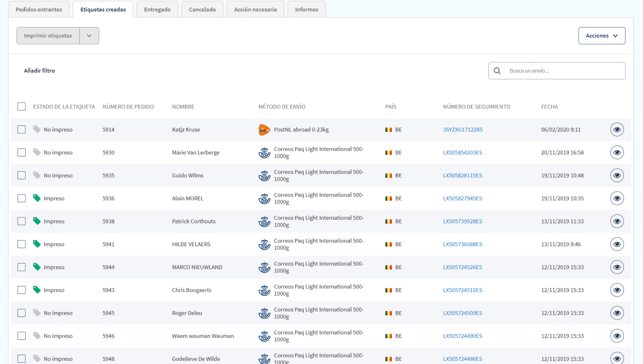Image resolution: width=643 pixels, height=364 pixels.
Task: Open tracking link 3SYZXG1712285
Action: point(463,130)
